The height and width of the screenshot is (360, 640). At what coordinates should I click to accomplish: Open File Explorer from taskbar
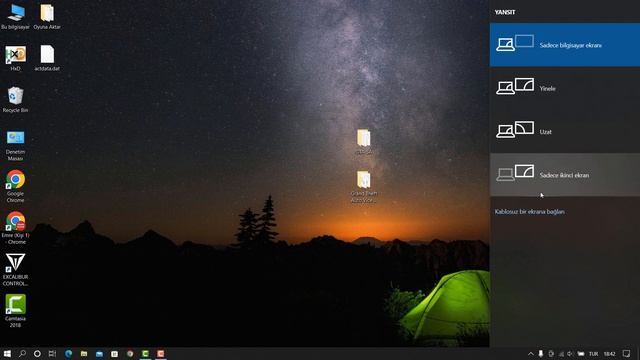tap(84, 353)
